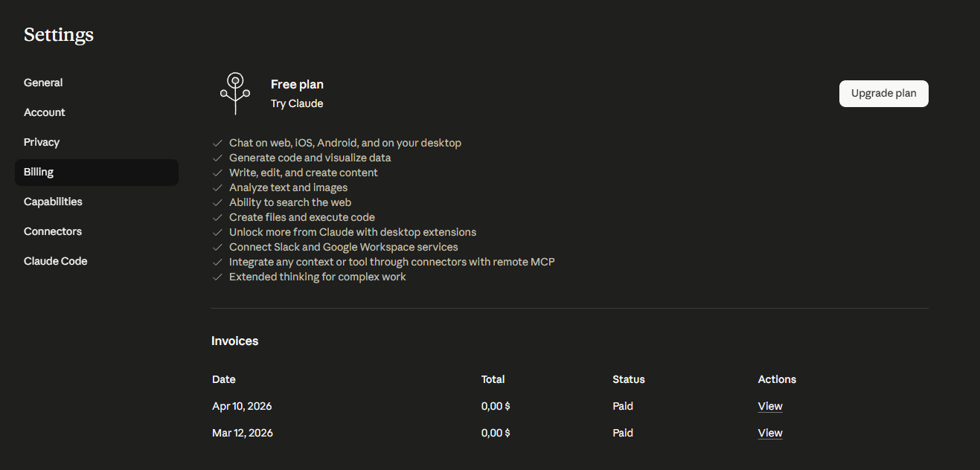View the Apr 10, 2026 invoice
Viewport: 980px width, 470px height.
click(x=770, y=406)
